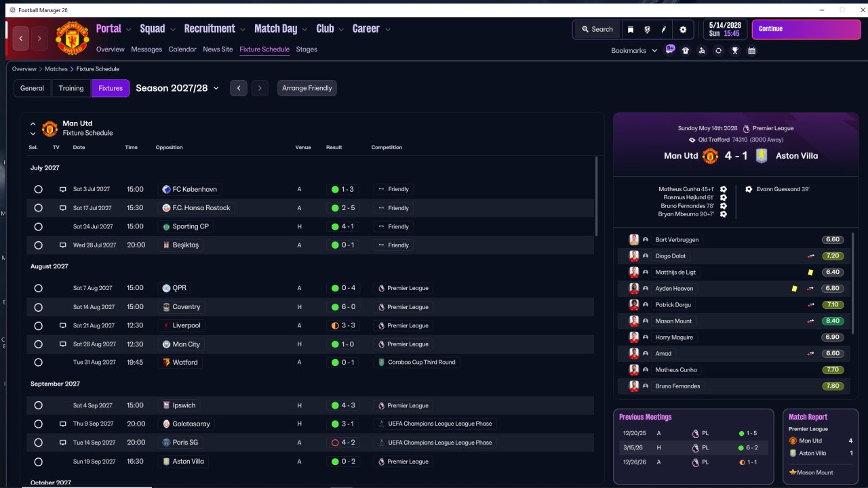Click the stadium icon beside Old Trafford

click(x=692, y=140)
